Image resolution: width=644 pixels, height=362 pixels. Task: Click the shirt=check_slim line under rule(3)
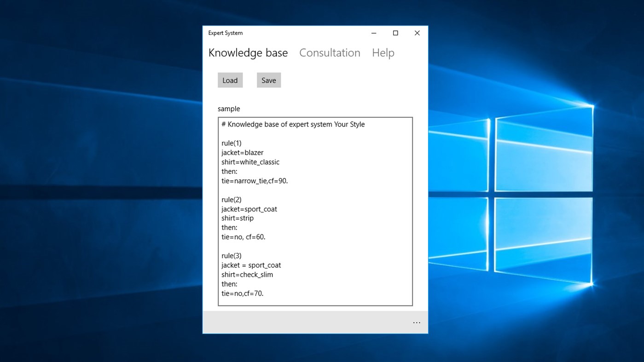pyautogui.click(x=247, y=274)
